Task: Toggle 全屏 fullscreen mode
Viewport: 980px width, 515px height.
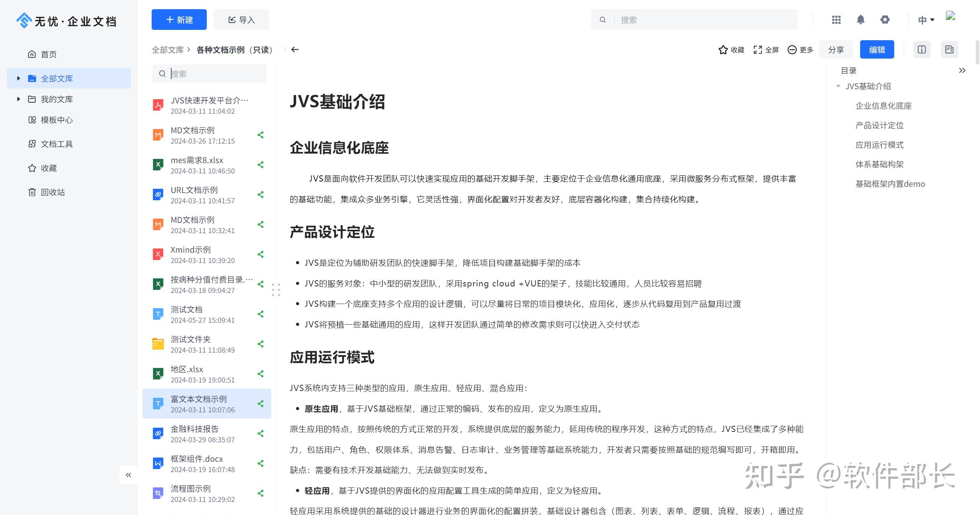Action: pos(766,50)
